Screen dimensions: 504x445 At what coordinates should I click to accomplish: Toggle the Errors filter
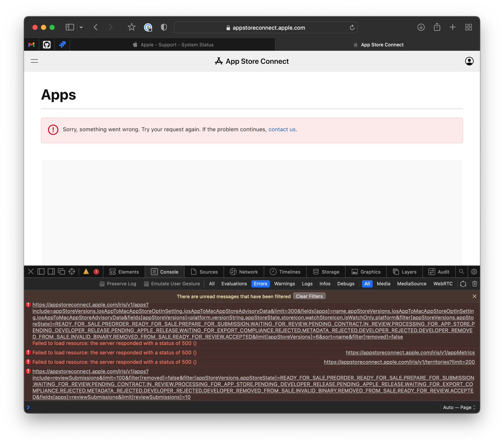coord(260,284)
